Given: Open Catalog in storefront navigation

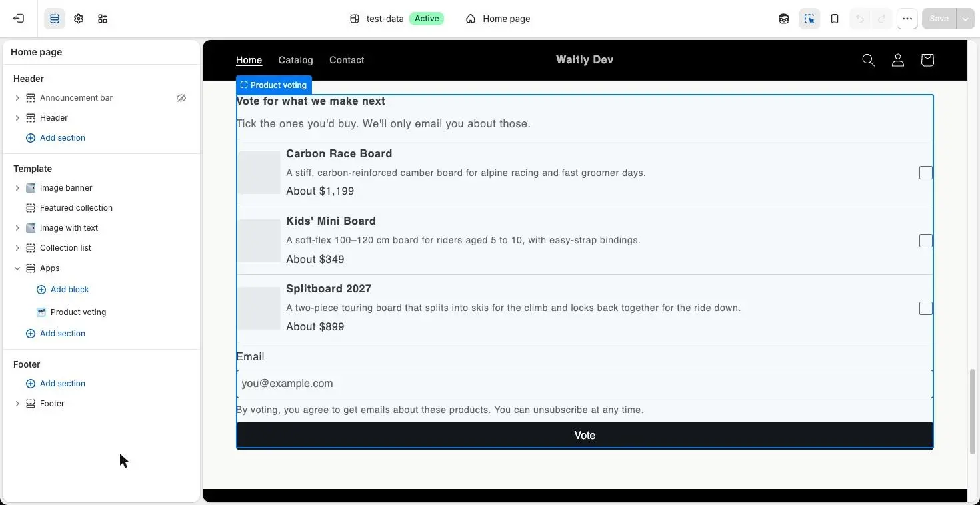Looking at the screenshot, I should tap(295, 60).
